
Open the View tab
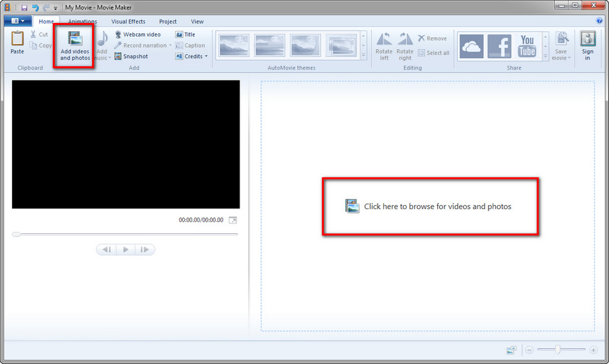[x=197, y=22]
